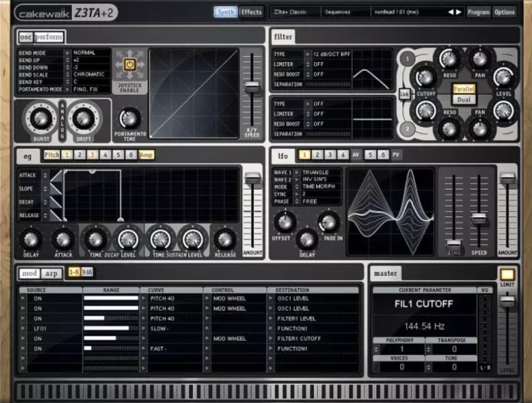Open the perform tab

(49, 36)
